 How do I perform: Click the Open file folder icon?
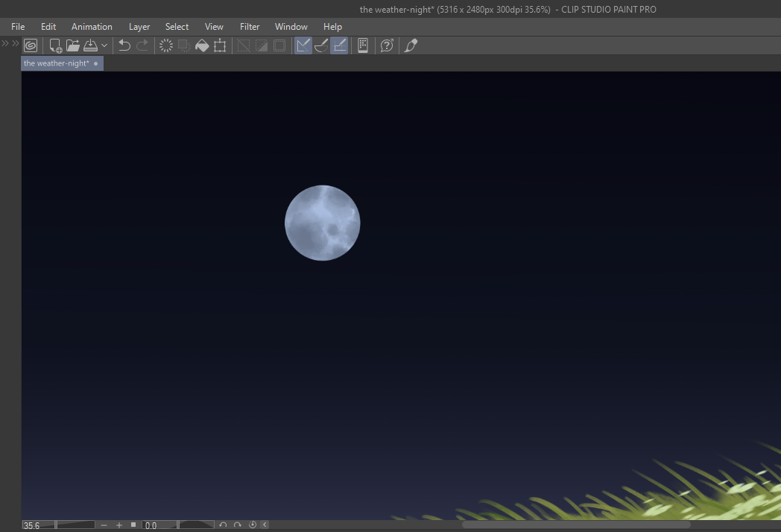(73, 45)
